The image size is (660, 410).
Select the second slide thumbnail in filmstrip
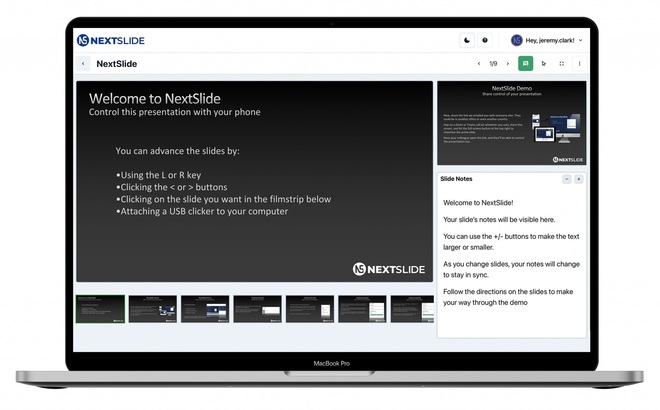pyautogui.click(x=153, y=309)
